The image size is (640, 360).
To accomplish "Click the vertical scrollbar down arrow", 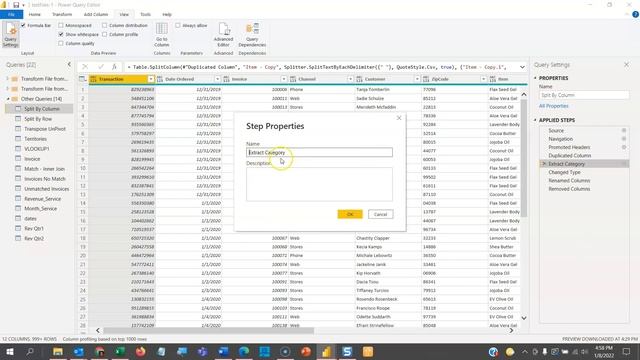I will click(x=524, y=318).
